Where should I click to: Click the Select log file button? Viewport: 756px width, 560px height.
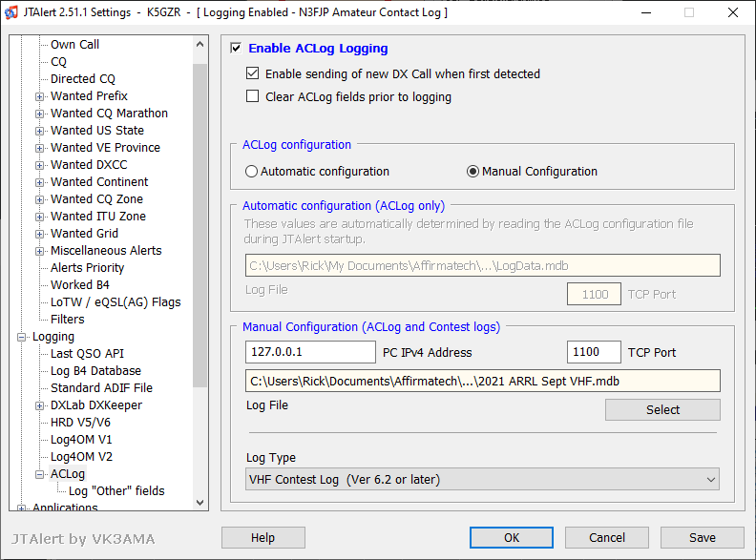point(662,409)
